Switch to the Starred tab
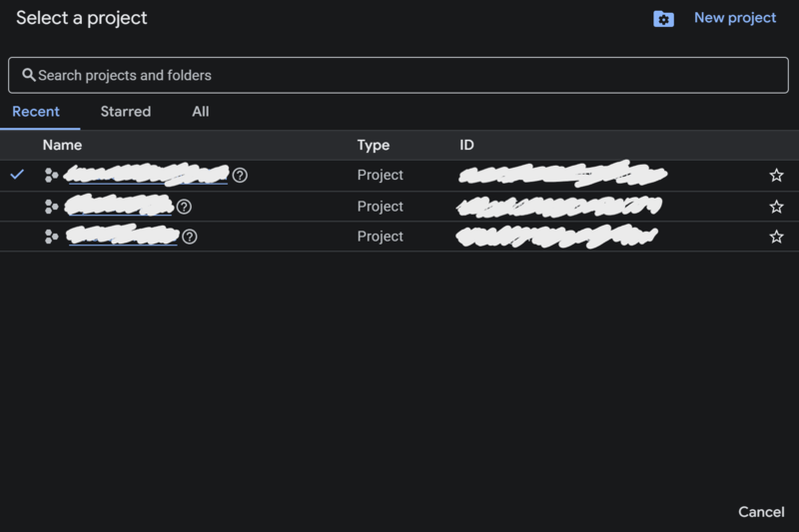 126,112
